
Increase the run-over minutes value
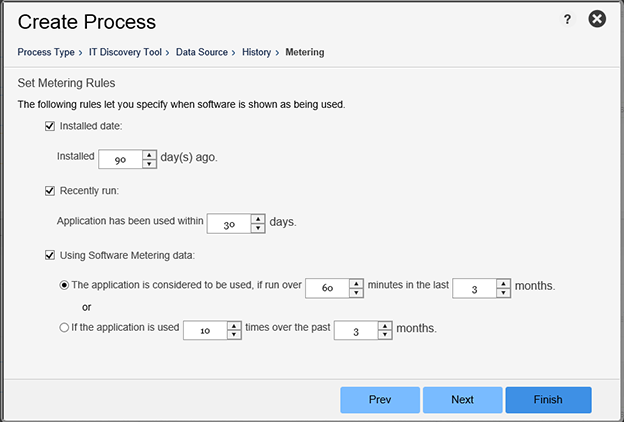click(x=355, y=283)
